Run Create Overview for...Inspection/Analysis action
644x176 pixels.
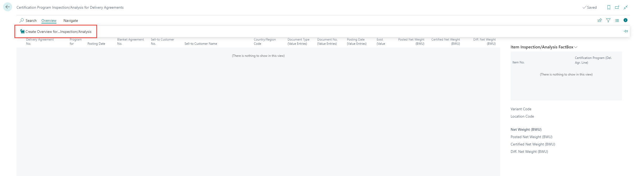pos(58,32)
